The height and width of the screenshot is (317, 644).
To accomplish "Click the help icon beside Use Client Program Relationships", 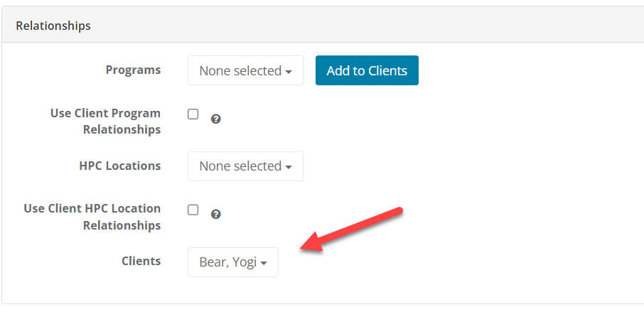I will pyautogui.click(x=216, y=119).
